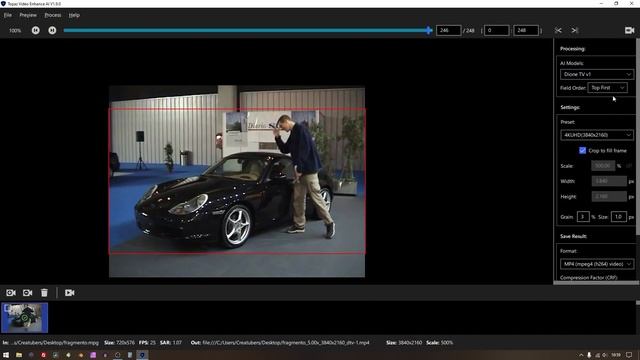Open the Preview menu
This screenshot has height=360, width=640.
(28, 15)
